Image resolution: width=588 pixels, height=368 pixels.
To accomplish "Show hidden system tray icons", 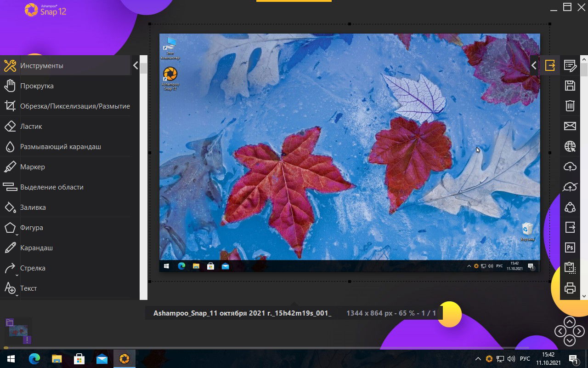I will pos(478,359).
